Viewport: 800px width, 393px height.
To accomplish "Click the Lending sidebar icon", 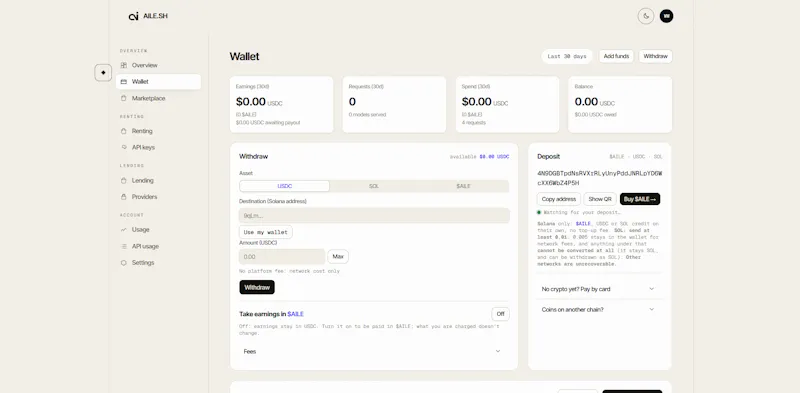I will click(123, 181).
